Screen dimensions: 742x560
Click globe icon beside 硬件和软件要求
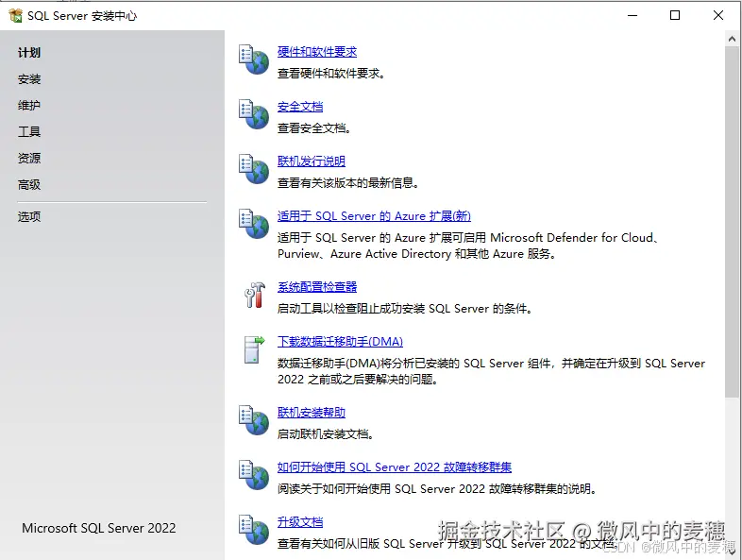[x=254, y=59]
